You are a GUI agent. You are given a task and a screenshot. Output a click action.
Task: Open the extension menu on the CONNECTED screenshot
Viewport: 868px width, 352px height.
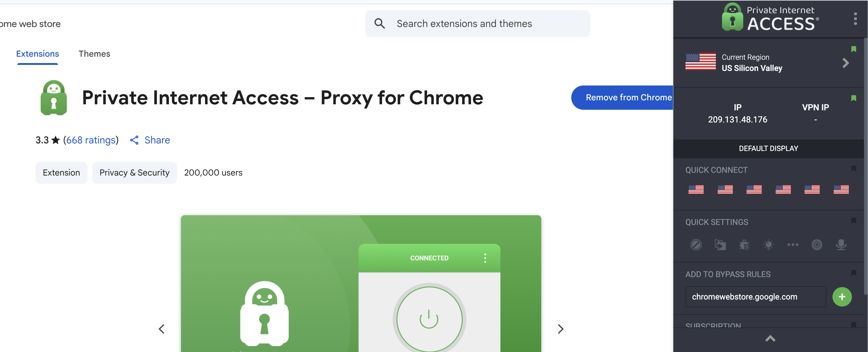485,258
